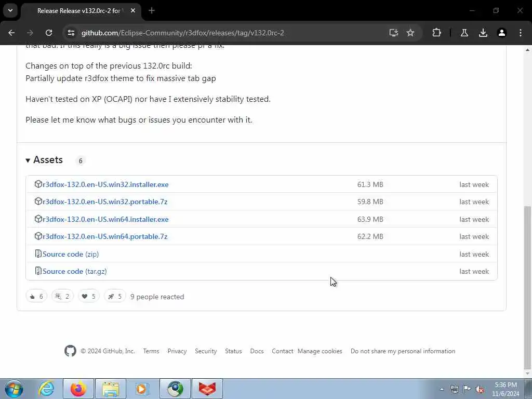The image size is (532, 399).
Task: Click Do not share my personal information
Action: tap(403, 351)
